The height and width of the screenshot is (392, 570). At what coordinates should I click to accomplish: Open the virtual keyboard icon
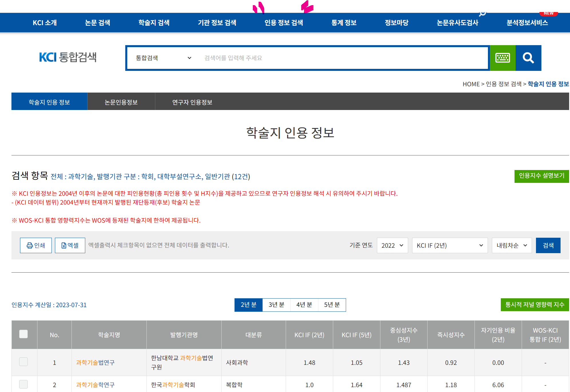tap(503, 58)
